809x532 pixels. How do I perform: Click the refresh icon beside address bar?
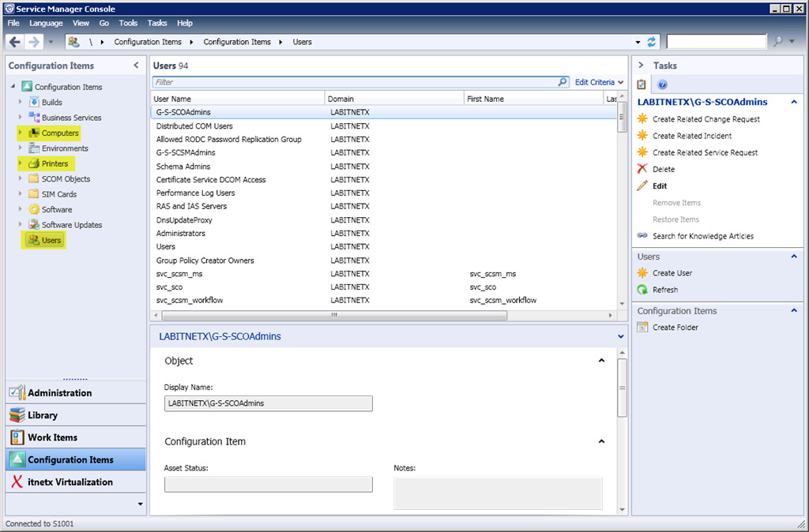click(x=652, y=42)
